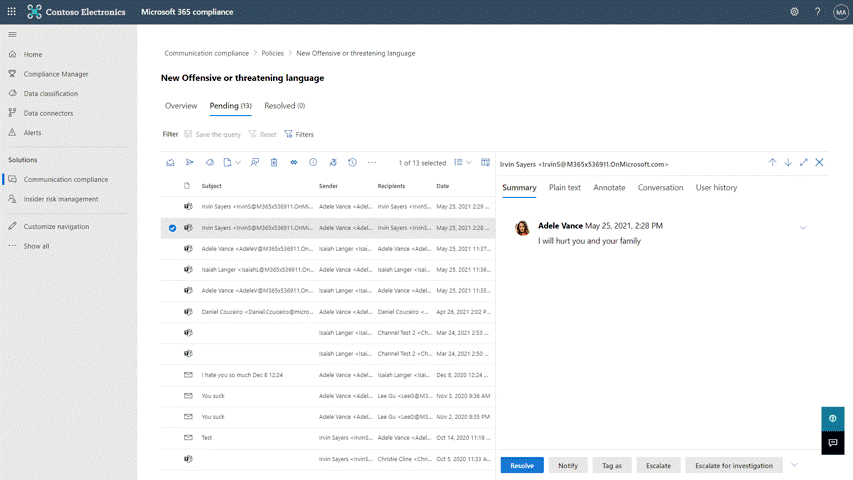This screenshot has height=480, width=853.
Task: Click the Reset filter button
Action: 262,134
